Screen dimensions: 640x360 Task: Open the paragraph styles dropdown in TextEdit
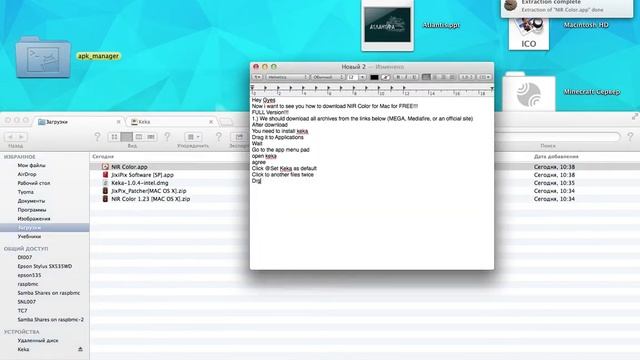pyautogui.click(x=258, y=77)
